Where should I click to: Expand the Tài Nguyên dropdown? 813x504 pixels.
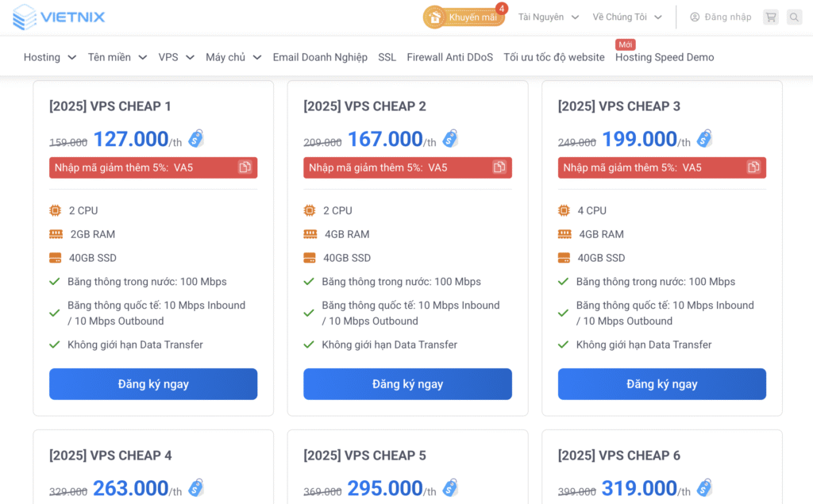549,17
